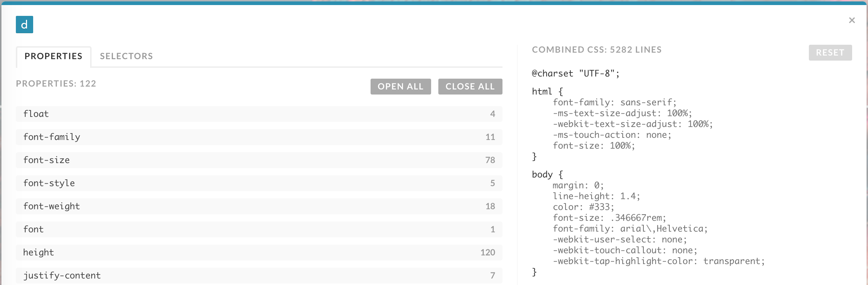868x285 pixels.
Task: Expand the font-size property row
Action: point(259,160)
